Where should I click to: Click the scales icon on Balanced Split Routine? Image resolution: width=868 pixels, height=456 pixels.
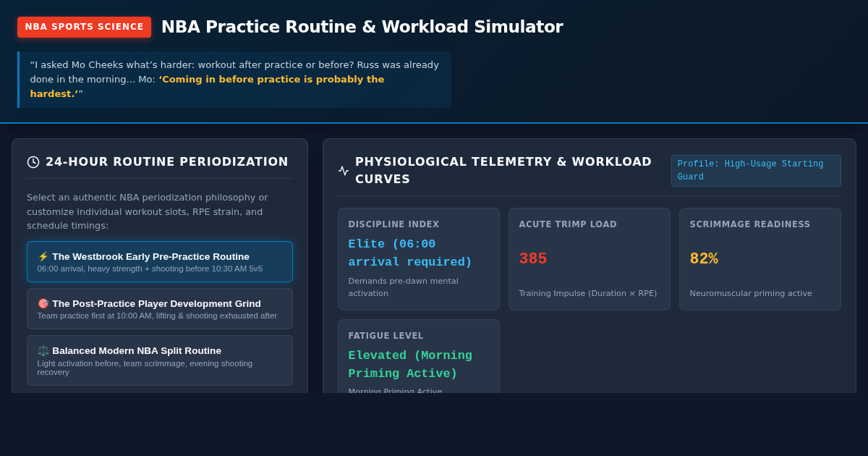pyautogui.click(x=43, y=350)
